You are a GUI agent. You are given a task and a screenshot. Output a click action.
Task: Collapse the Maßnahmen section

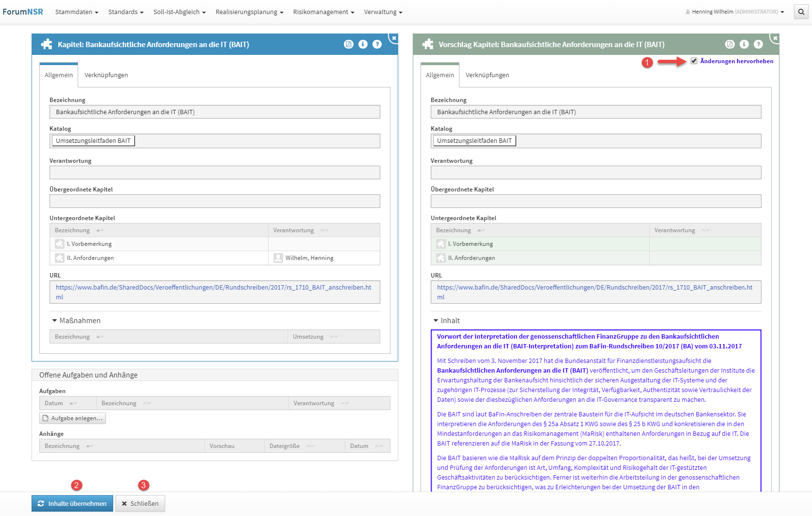pyautogui.click(x=76, y=321)
